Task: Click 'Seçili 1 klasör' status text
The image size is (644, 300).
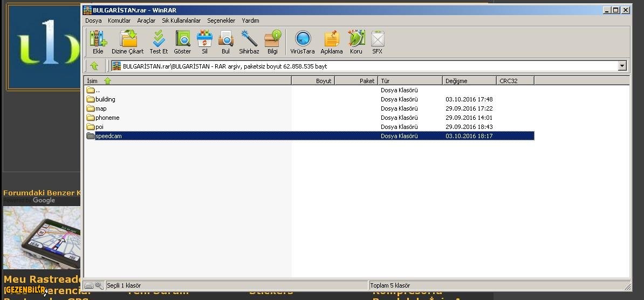Action: 124,285
